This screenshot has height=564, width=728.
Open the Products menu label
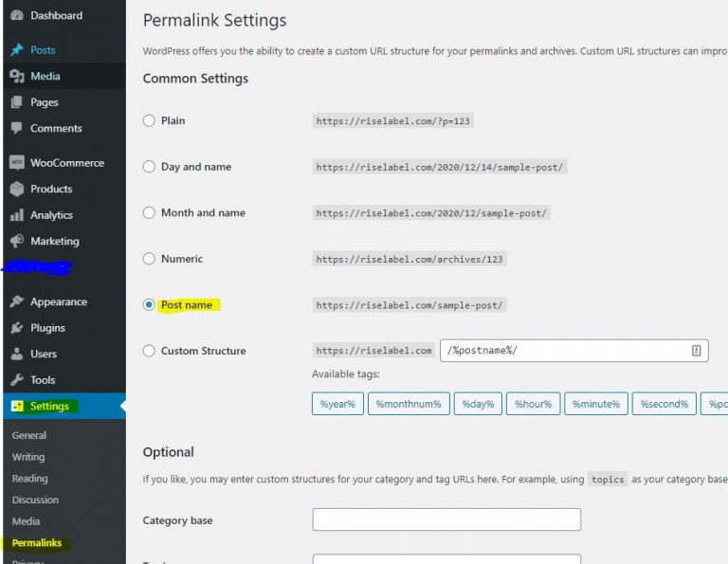[51, 189]
